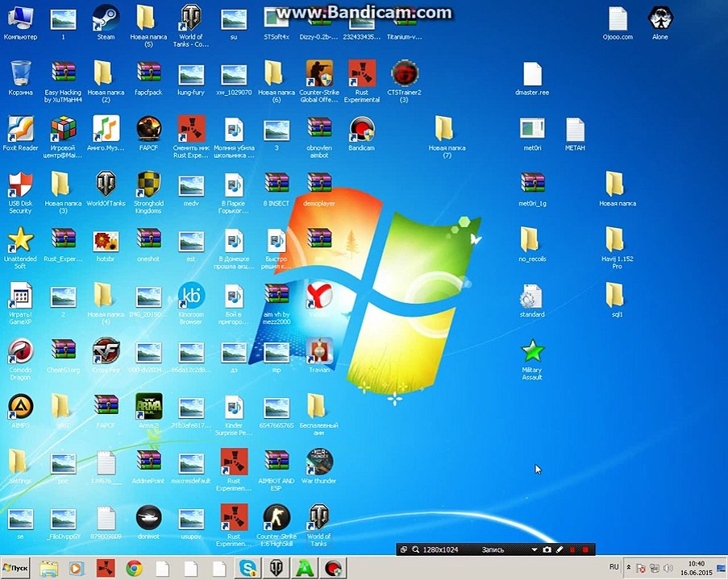This screenshot has width=728, height=580.
Task: Open the Steam shortcut on desktop
Action: 106,23
